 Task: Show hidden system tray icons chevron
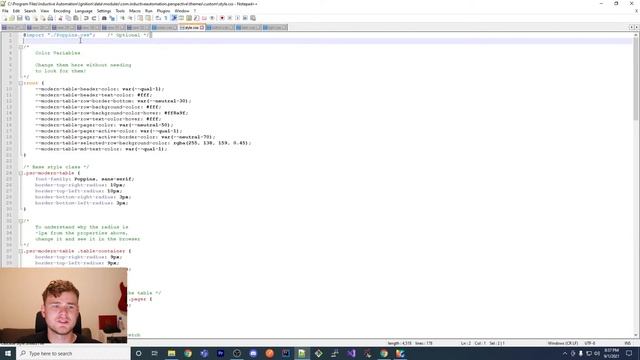565,353
